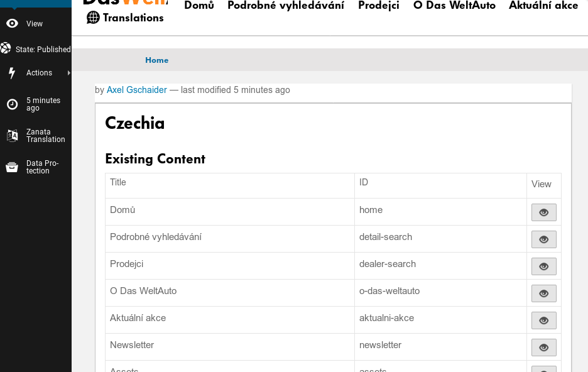Screen dimensions: 588x372
Task: Click the Actions lightning bolt icon
Action: pyautogui.click(x=12, y=73)
